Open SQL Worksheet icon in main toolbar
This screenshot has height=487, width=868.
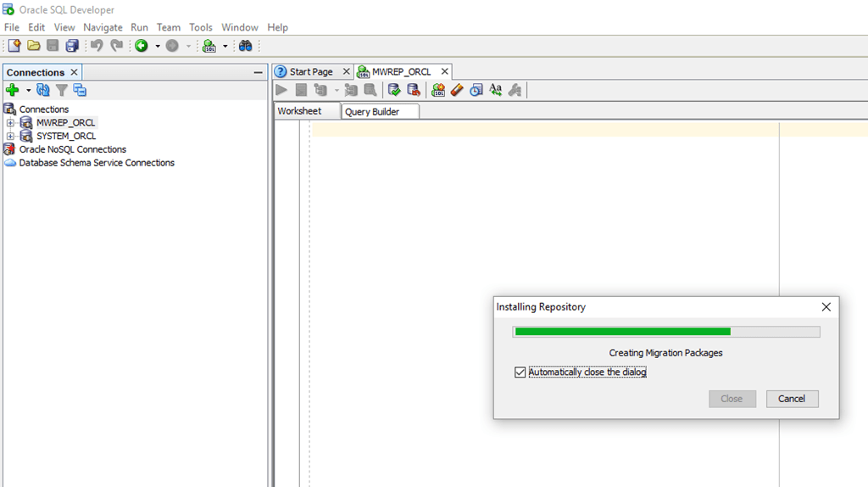point(209,46)
